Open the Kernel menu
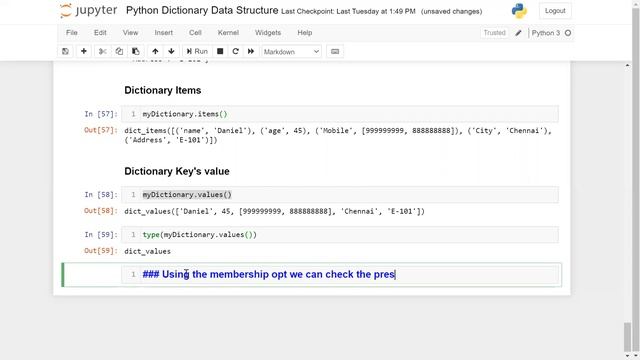640x360 pixels. click(x=228, y=33)
